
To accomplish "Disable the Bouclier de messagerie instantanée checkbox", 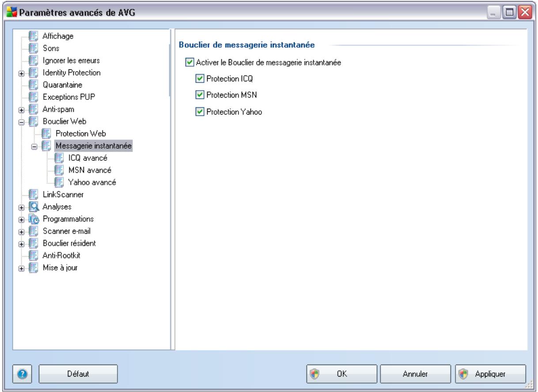I will [189, 63].
